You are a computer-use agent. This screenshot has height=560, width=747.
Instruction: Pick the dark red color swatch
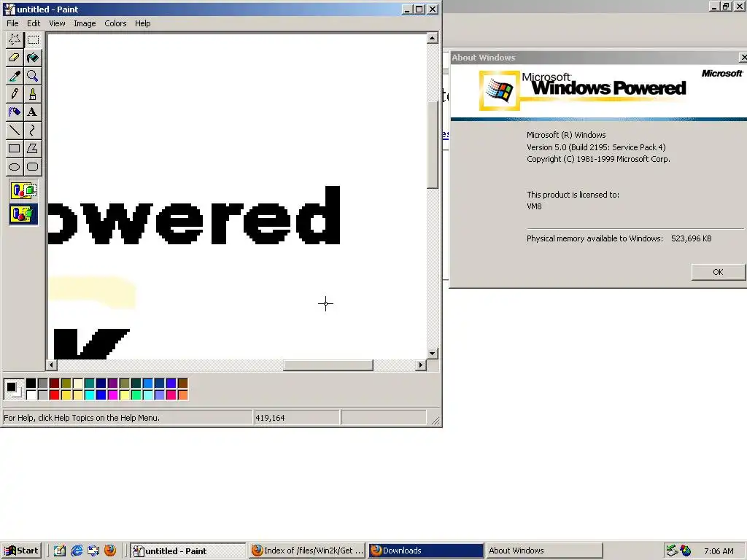(54, 384)
